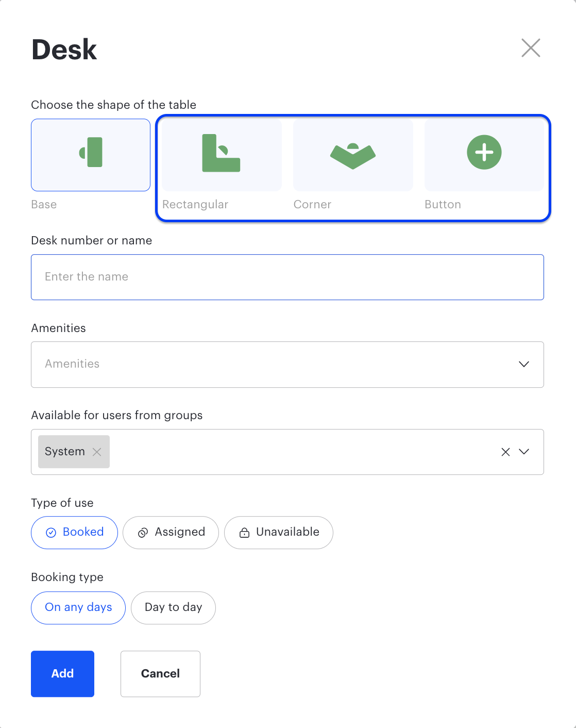Focus the desk name input field
Screen dimensions: 576x728
coord(287,277)
